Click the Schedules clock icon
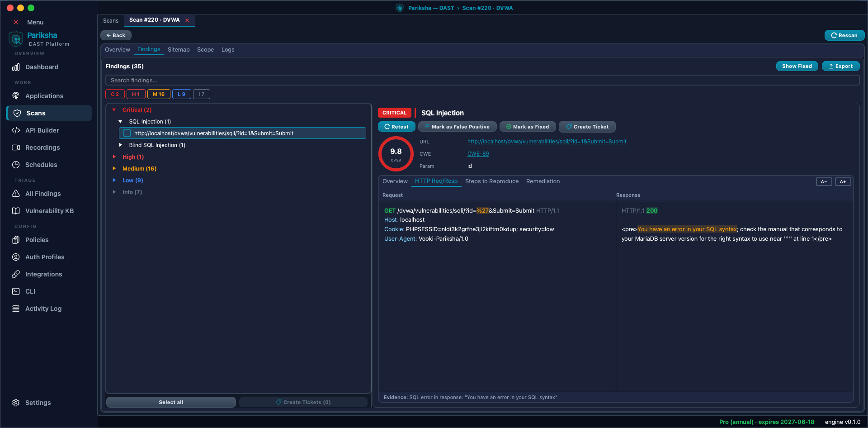This screenshot has height=428, width=868. pyautogui.click(x=16, y=165)
